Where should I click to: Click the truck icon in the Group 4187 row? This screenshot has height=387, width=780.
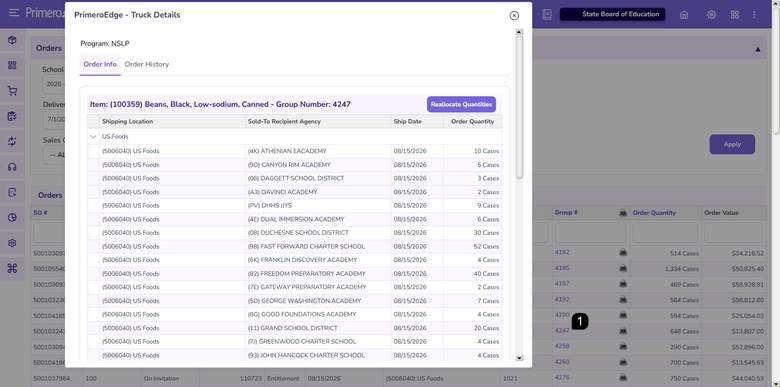point(623,284)
